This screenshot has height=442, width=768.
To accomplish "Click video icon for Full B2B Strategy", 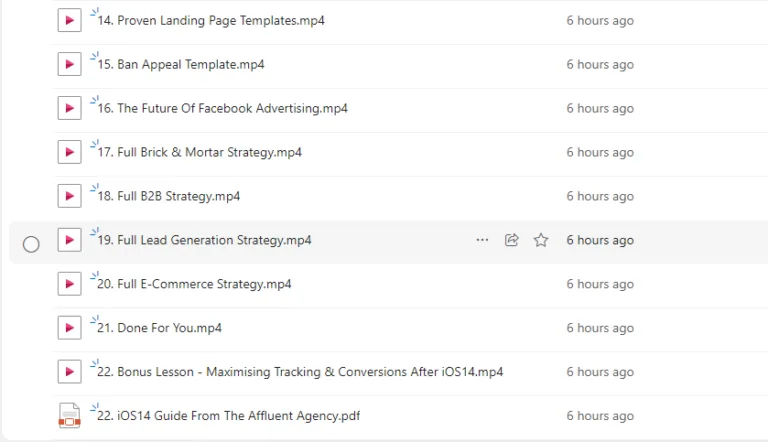I will click(69, 196).
